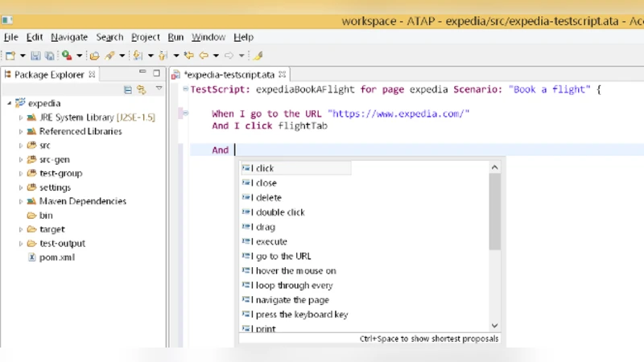This screenshot has width=644, height=362.
Task: Collapse the expedia project tree
Action: (x=9, y=104)
